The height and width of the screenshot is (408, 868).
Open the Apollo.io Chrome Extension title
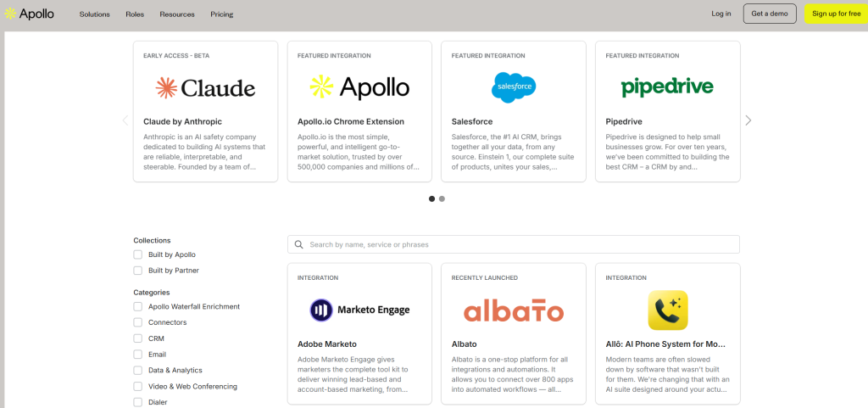[351, 122]
